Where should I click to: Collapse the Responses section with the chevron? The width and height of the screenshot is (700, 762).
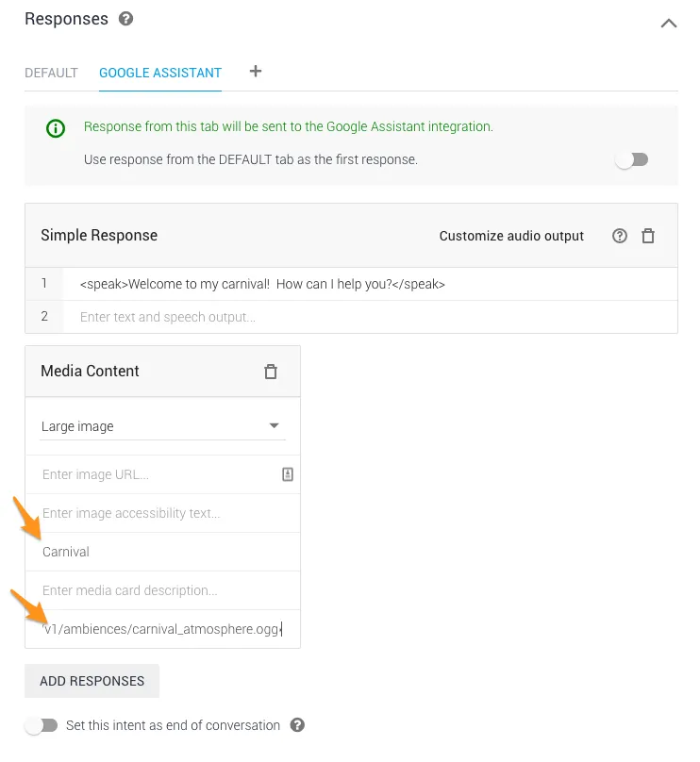(668, 24)
